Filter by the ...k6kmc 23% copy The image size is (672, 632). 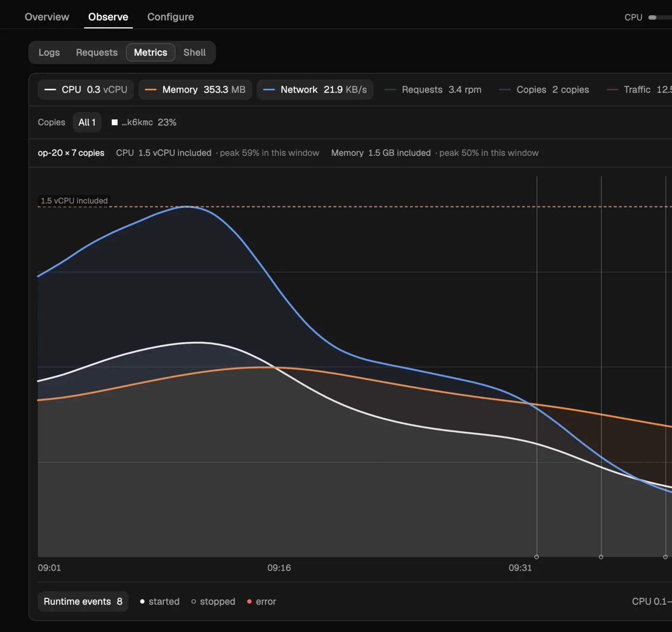pyautogui.click(x=144, y=122)
